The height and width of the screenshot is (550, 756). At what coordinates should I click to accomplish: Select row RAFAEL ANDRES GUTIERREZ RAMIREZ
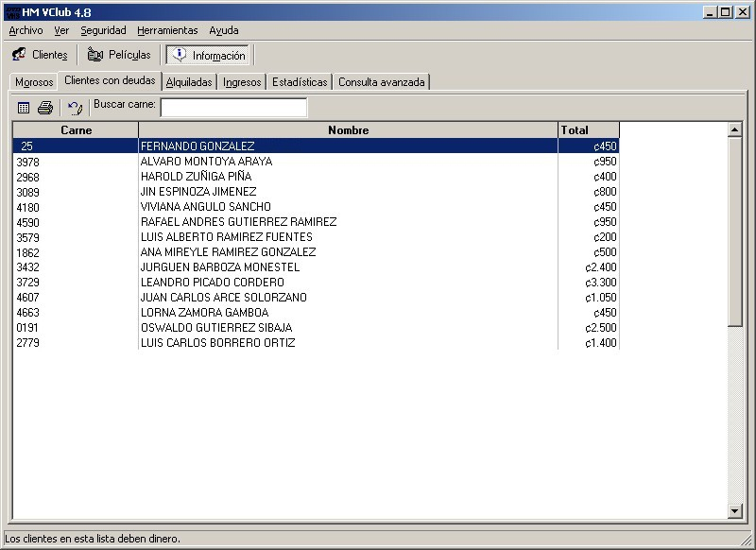[x=316, y=222]
